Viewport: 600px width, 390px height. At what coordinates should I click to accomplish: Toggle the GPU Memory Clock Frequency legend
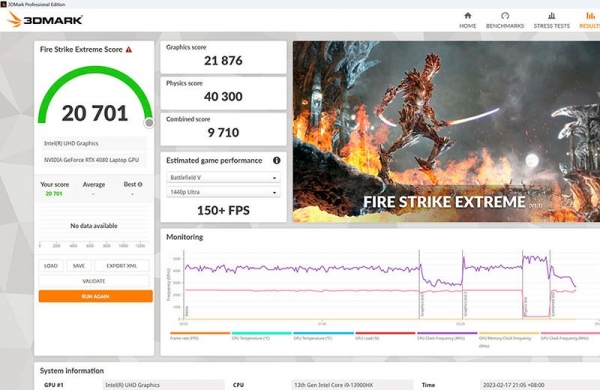coord(509,339)
